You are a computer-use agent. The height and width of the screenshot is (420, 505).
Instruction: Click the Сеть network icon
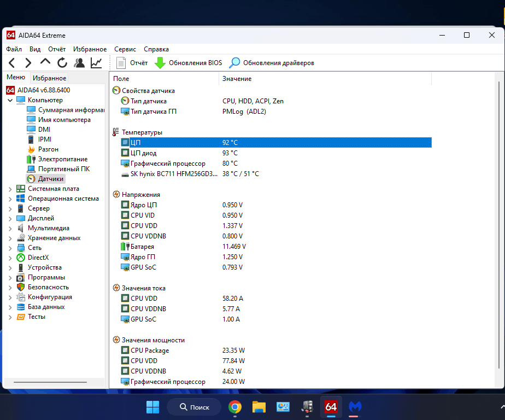tap(21, 248)
